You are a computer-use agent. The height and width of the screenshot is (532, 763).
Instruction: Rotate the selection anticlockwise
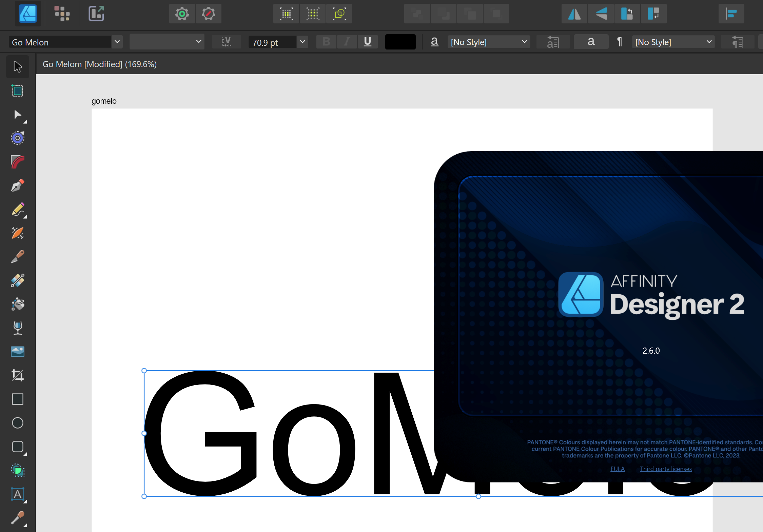pyautogui.click(x=627, y=14)
